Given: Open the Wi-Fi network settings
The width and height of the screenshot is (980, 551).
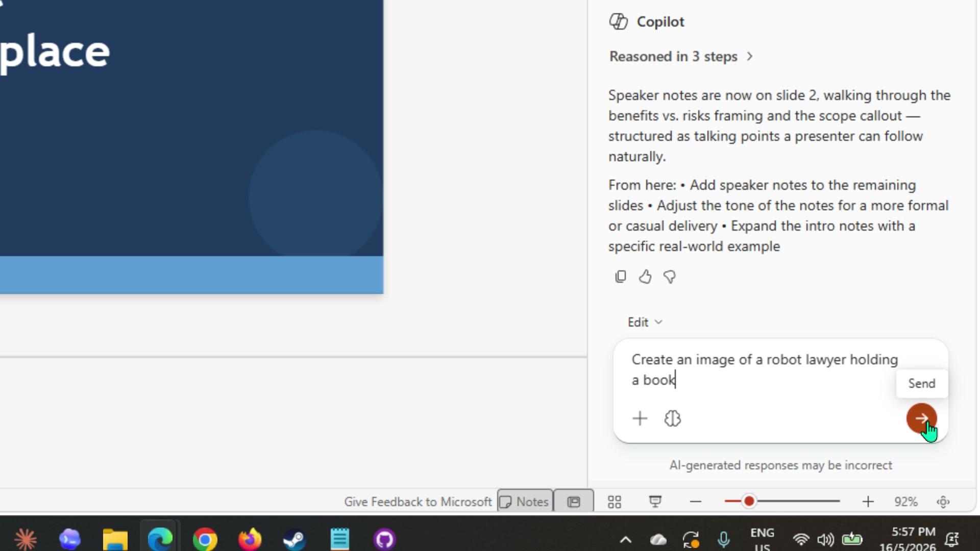Looking at the screenshot, I should [801, 539].
